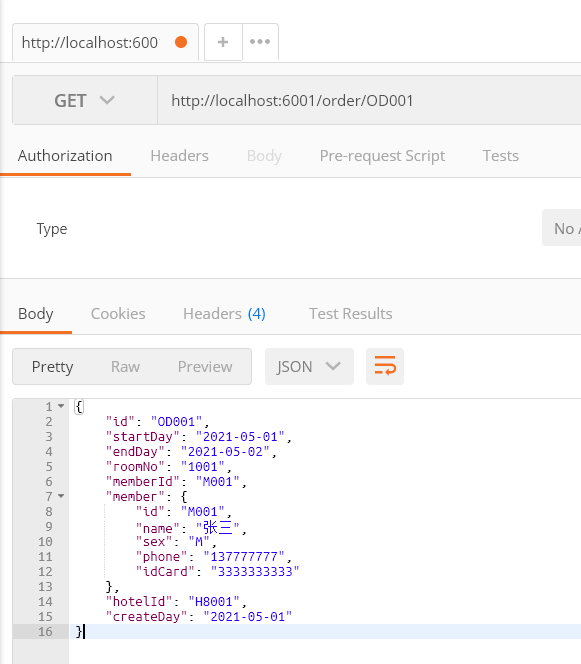Click the request URL input field

[x=369, y=100]
